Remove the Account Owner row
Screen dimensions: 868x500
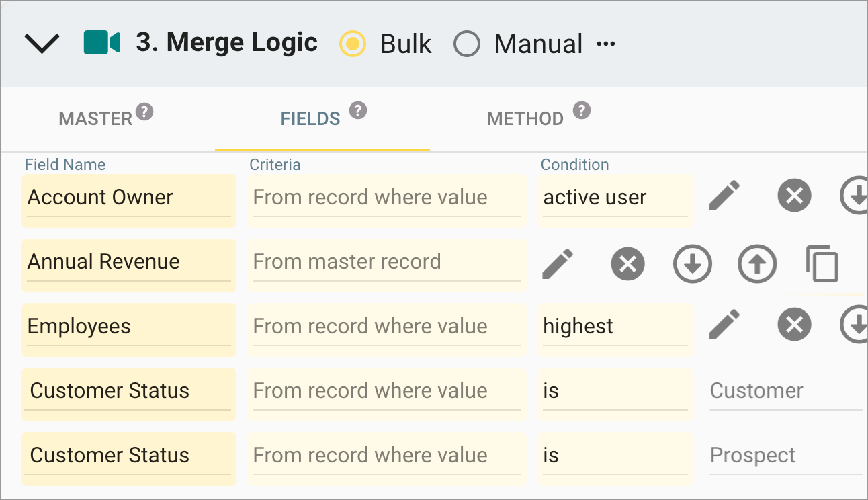(x=794, y=196)
